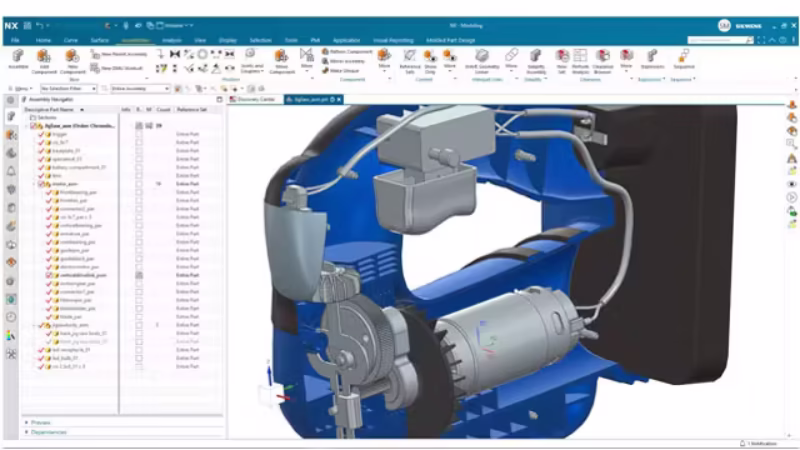Open the Expressions tool
Screen dimensions: 800x450
coord(652,58)
